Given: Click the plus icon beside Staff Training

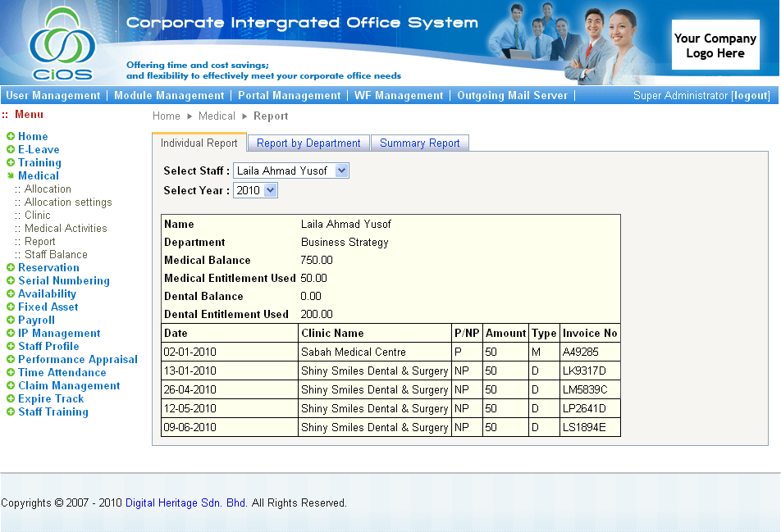Looking at the screenshot, I should pos(11,412).
